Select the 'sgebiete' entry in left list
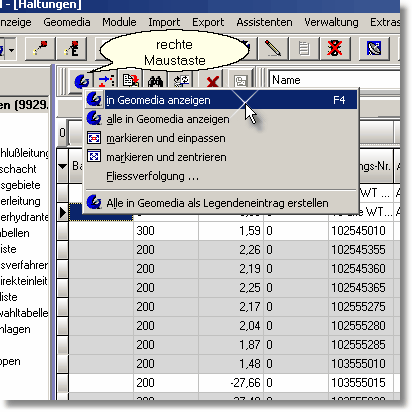This screenshot has height=412, width=412. [20, 185]
